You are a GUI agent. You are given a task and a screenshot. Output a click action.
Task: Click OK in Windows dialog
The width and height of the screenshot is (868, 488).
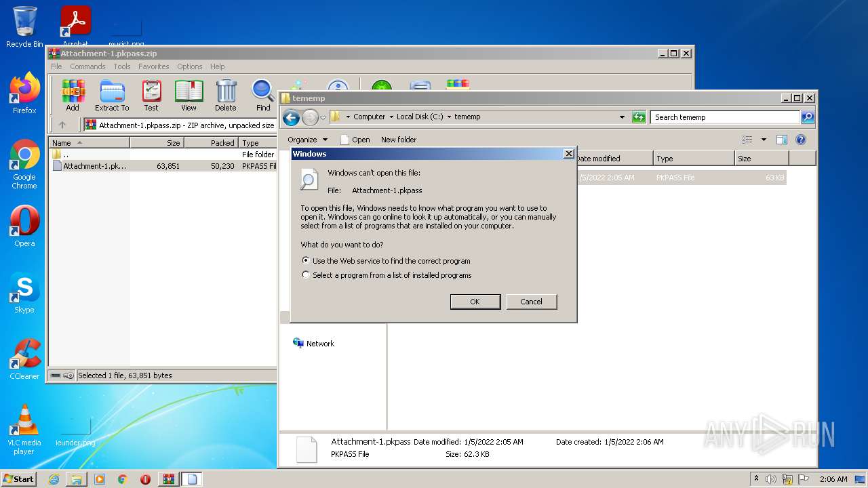[475, 302]
